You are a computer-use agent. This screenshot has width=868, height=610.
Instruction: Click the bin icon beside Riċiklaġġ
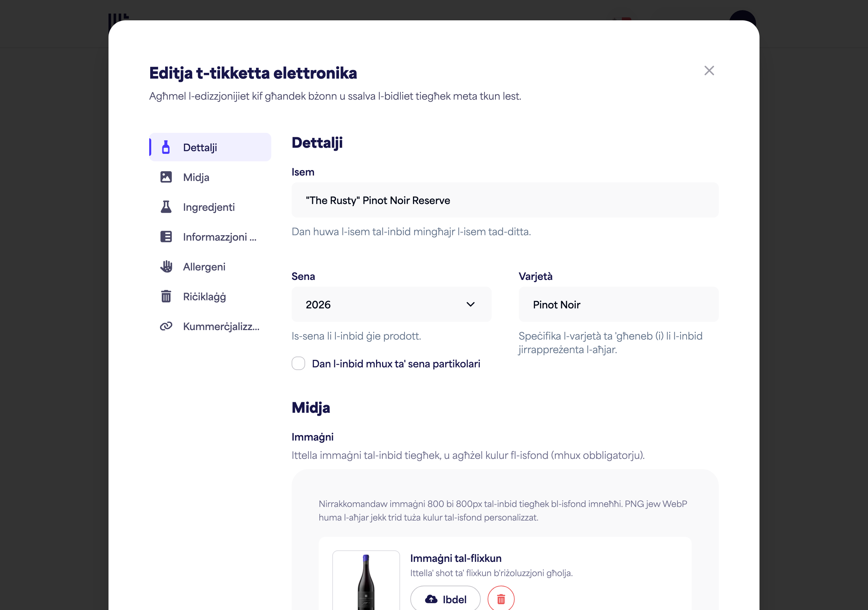coord(166,296)
